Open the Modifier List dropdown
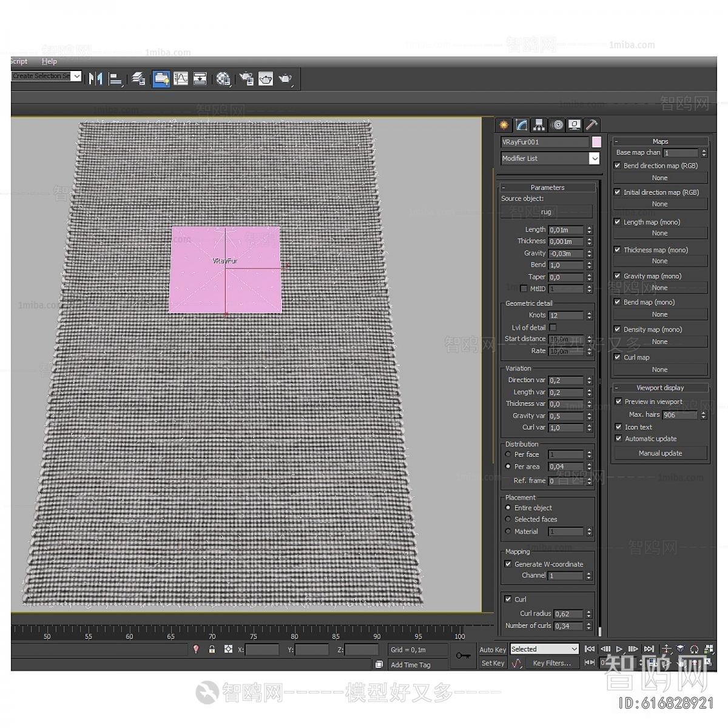The height and width of the screenshot is (728, 728). point(595,158)
